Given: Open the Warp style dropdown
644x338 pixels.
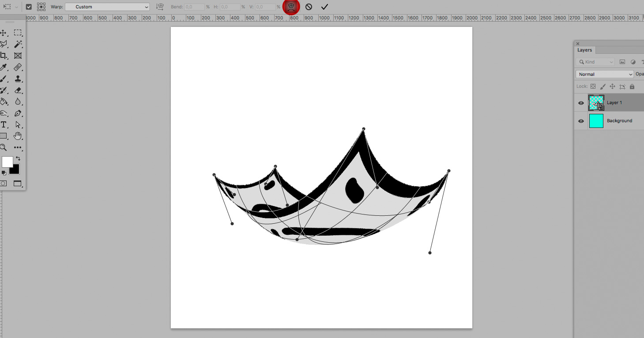Looking at the screenshot, I should (x=107, y=7).
